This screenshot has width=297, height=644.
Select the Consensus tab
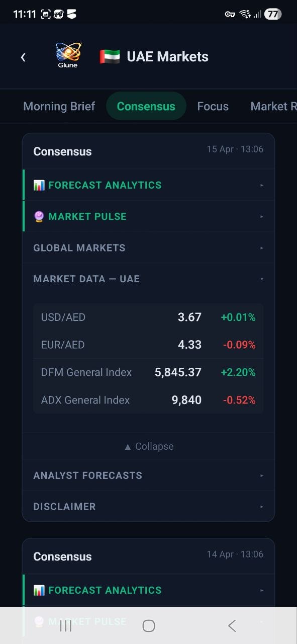click(x=146, y=106)
